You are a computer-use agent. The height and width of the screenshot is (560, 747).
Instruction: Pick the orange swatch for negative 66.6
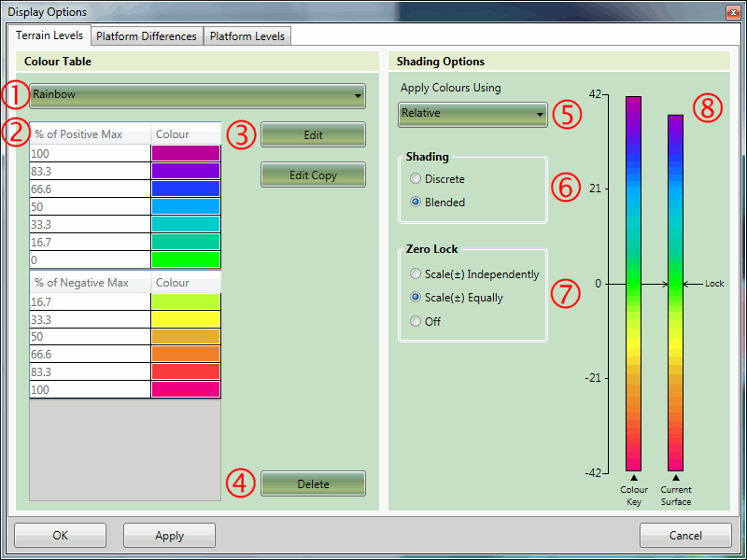pyautogui.click(x=186, y=354)
